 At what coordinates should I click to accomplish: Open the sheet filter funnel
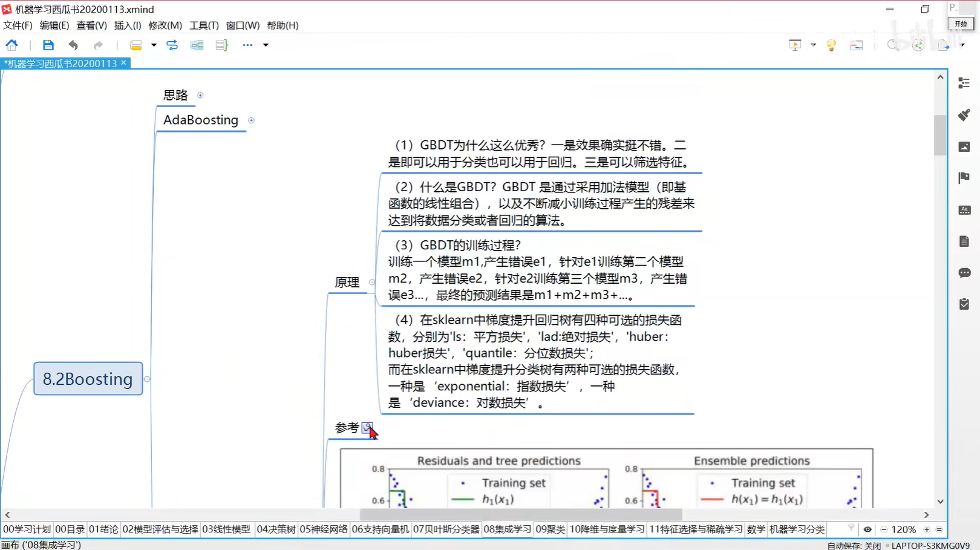pyautogui.click(x=851, y=529)
